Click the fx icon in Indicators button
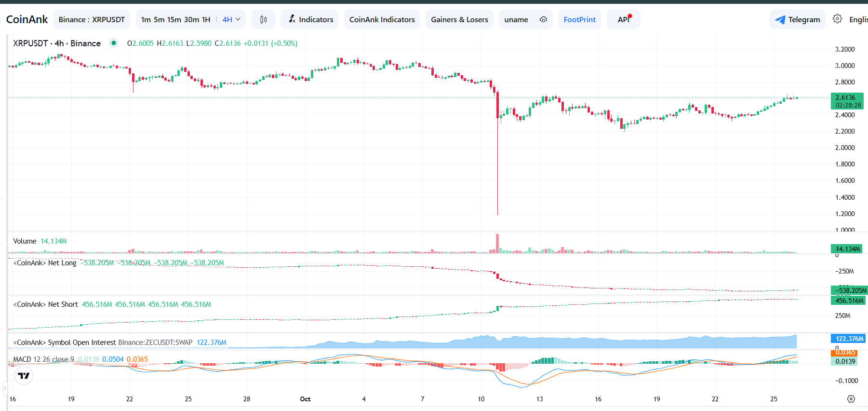 pos(292,19)
